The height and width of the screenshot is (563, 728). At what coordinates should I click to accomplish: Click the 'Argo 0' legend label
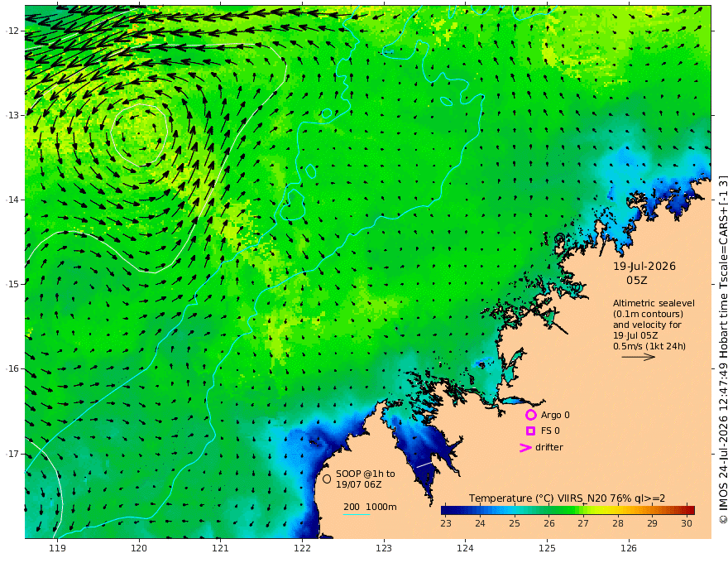tap(555, 415)
